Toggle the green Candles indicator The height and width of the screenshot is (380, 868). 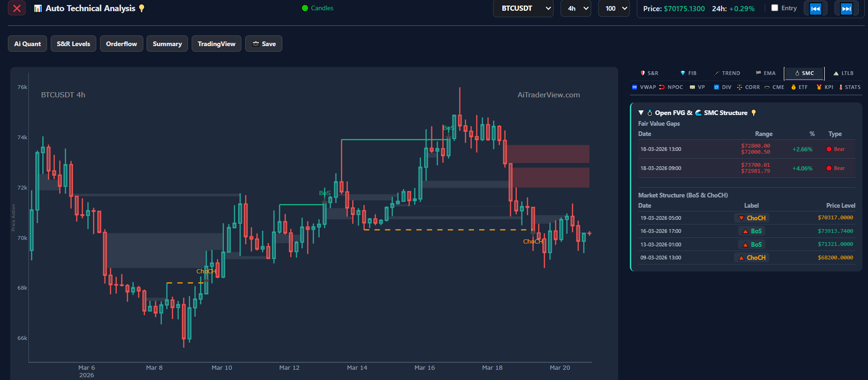(318, 8)
